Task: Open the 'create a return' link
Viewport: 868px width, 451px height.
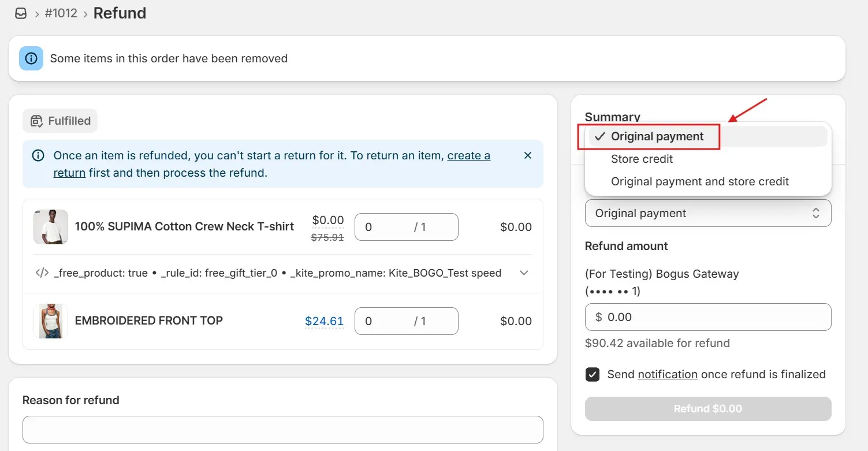Action: (468, 155)
